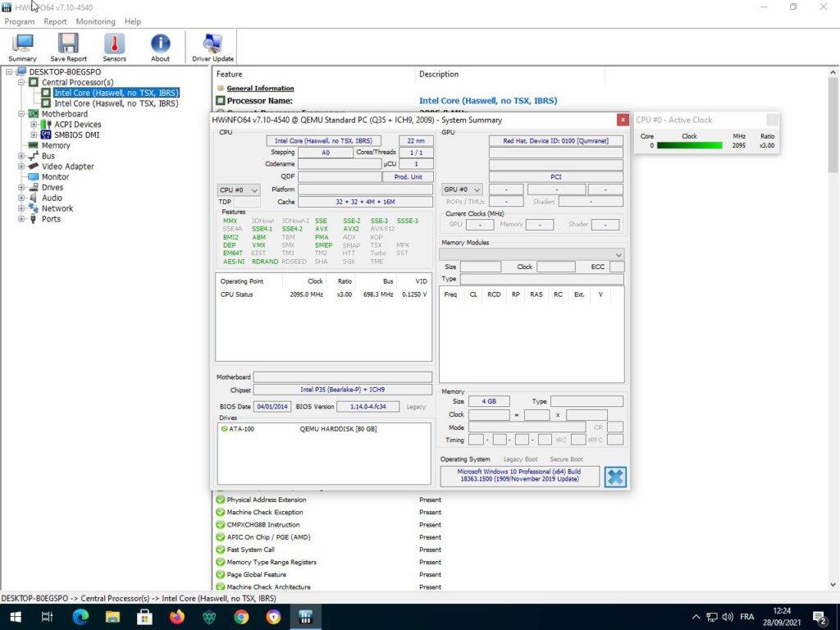Viewport: 840px width, 630px height.
Task: Click the Page Global Feature check icon
Action: [x=220, y=574]
